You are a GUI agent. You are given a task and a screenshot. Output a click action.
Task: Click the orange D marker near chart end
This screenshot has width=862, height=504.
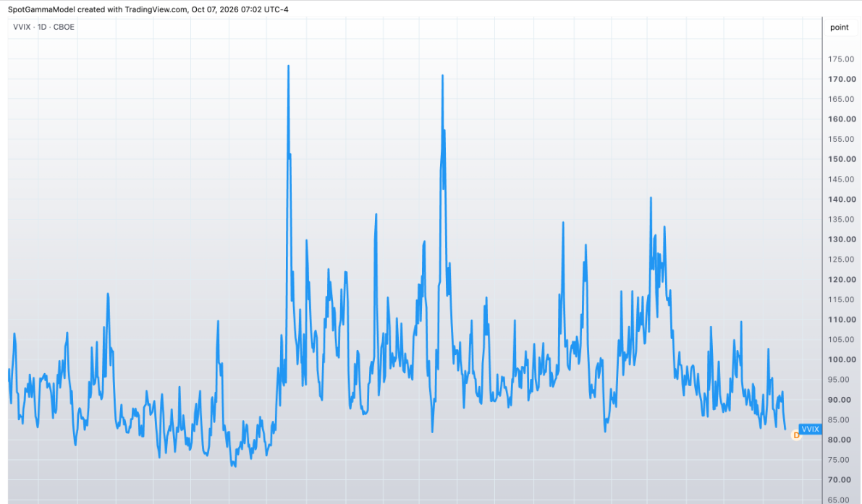(x=796, y=435)
